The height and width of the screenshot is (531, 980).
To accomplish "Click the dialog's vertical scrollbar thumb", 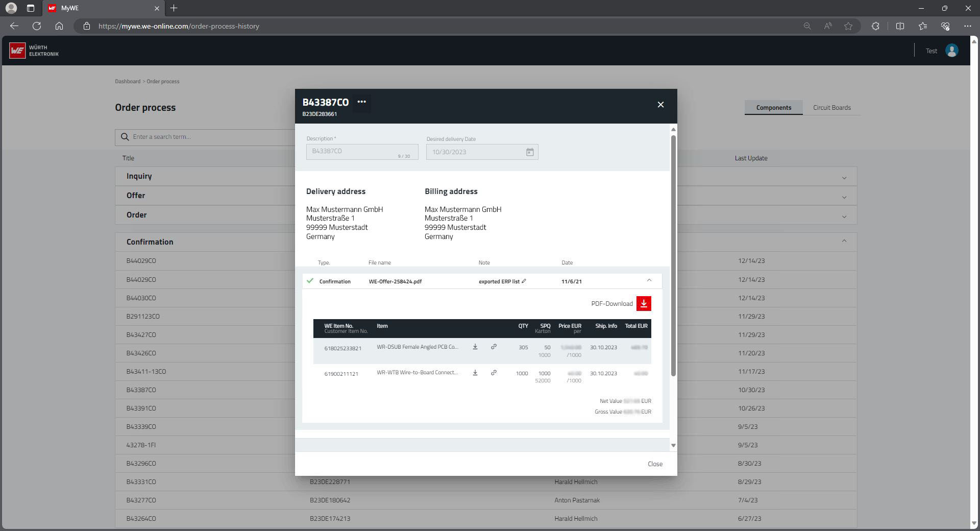I will 673,255.
